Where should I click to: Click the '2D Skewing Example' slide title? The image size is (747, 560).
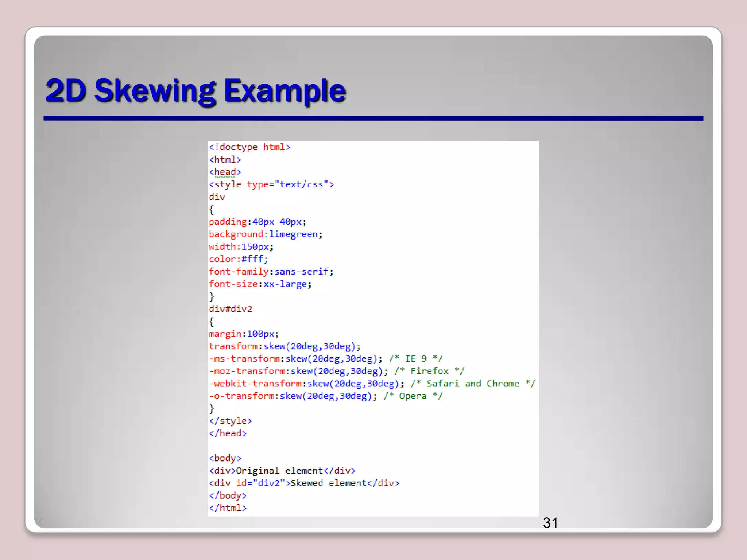click(196, 90)
